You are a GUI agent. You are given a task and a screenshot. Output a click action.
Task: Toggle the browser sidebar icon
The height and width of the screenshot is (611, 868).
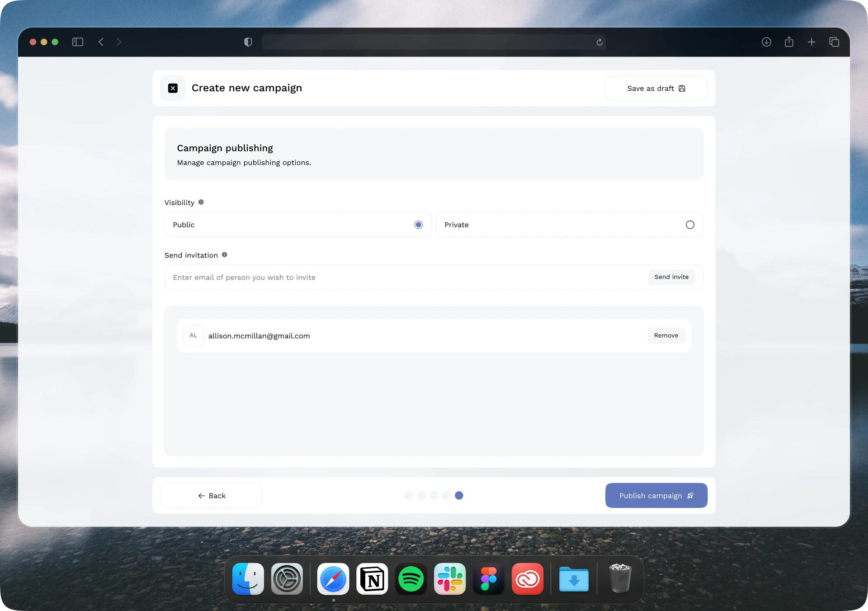[78, 42]
